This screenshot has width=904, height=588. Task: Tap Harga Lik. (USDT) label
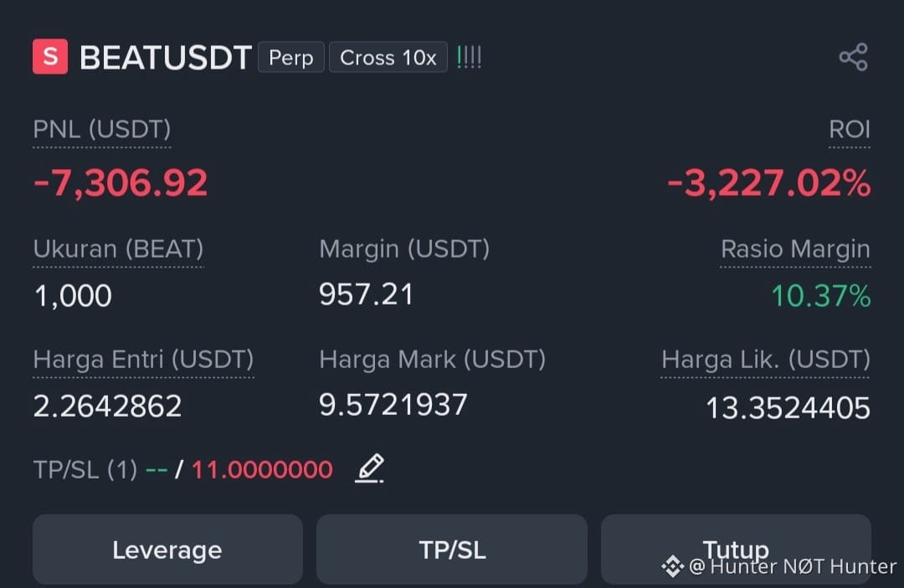(x=766, y=360)
